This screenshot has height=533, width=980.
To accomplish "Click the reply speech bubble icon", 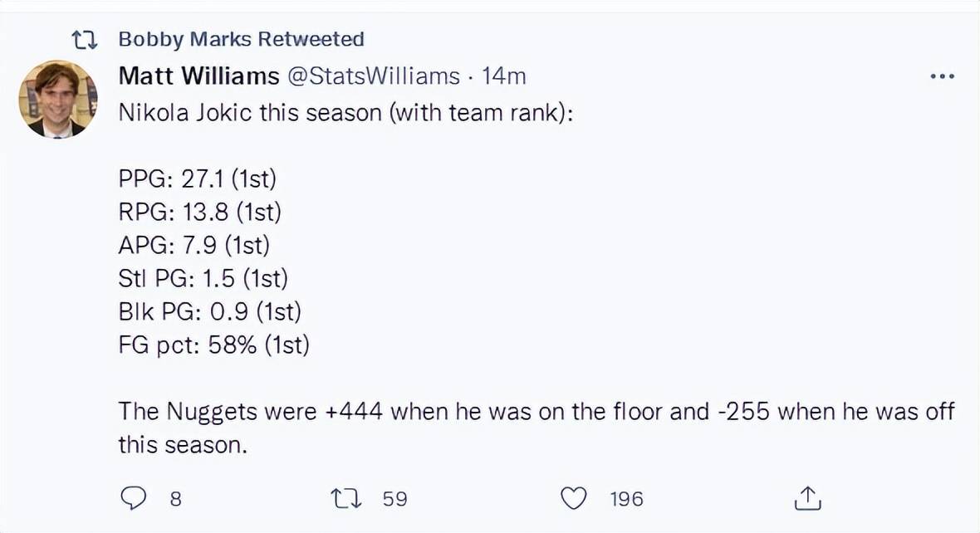I will point(133,498).
